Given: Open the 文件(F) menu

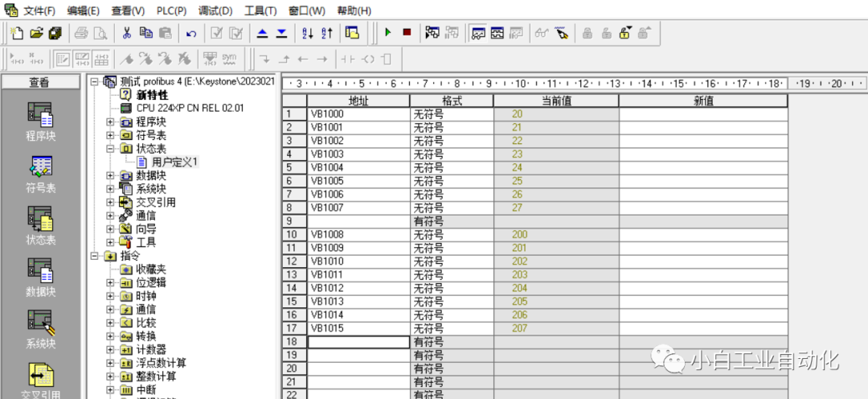Looking at the screenshot, I should tap(39, 10).
